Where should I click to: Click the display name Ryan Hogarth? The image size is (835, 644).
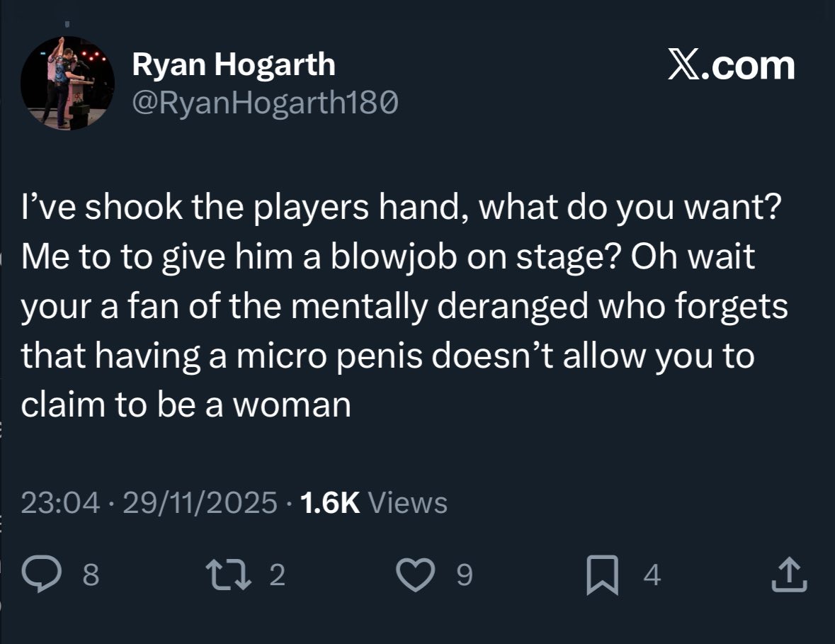(234, 65)
